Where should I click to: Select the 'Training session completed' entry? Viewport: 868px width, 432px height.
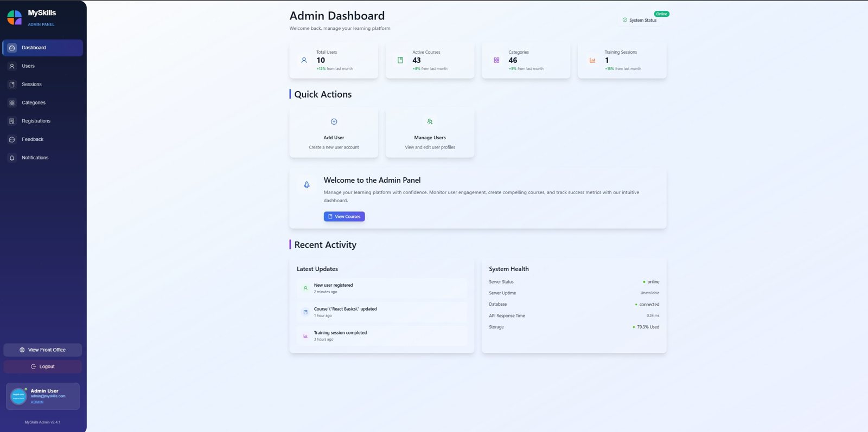coord(382,336)
